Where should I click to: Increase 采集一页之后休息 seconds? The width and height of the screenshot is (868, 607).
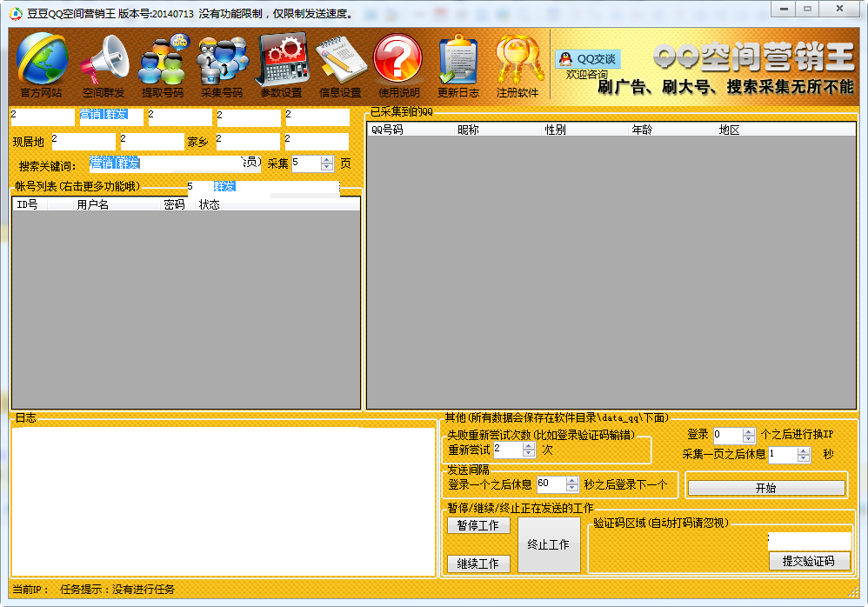(804, 451)
